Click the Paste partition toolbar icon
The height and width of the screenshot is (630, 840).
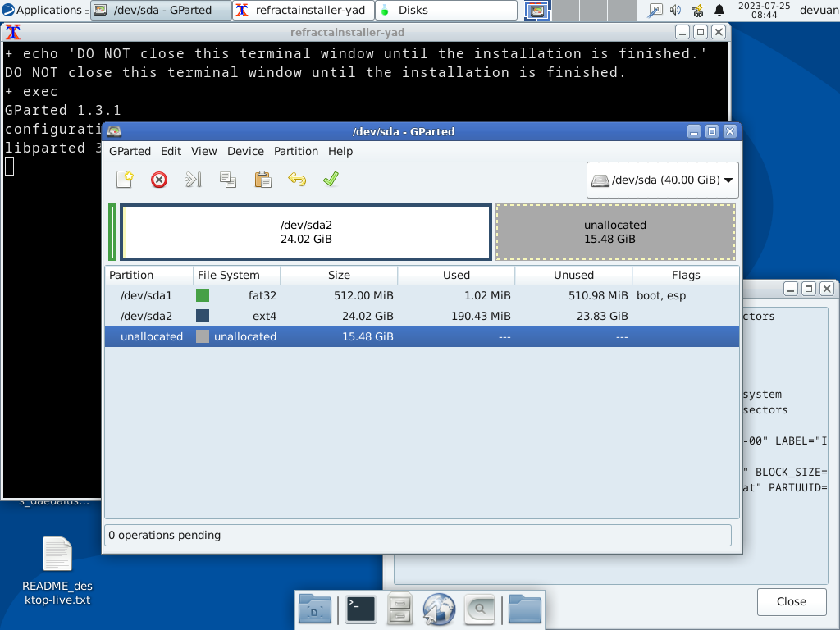coord(262,180)
